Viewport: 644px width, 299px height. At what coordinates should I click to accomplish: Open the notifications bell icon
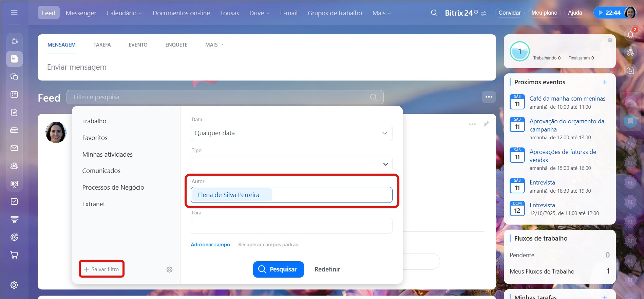coord(630,34)
